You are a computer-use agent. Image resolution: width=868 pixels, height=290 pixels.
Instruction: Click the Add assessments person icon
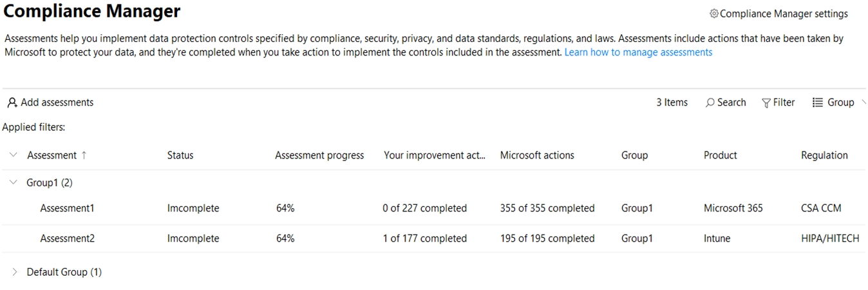pos(12,102)
